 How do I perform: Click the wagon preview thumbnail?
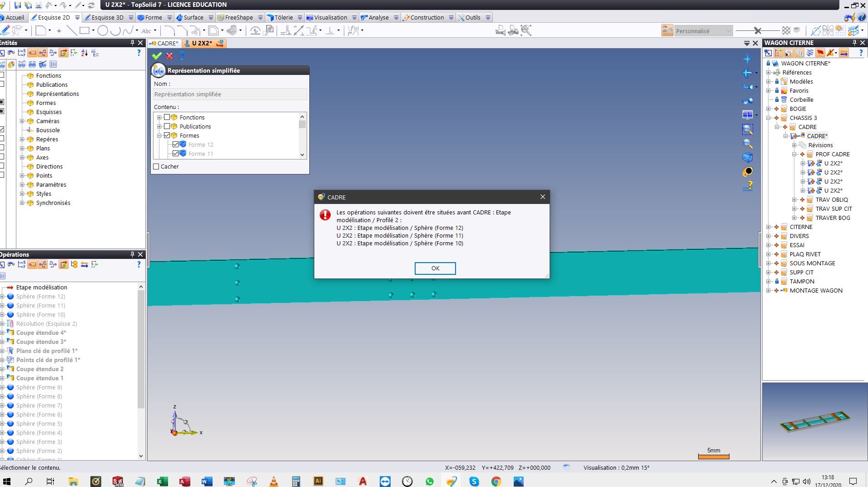pyautogui.click(x=815, y=422)
